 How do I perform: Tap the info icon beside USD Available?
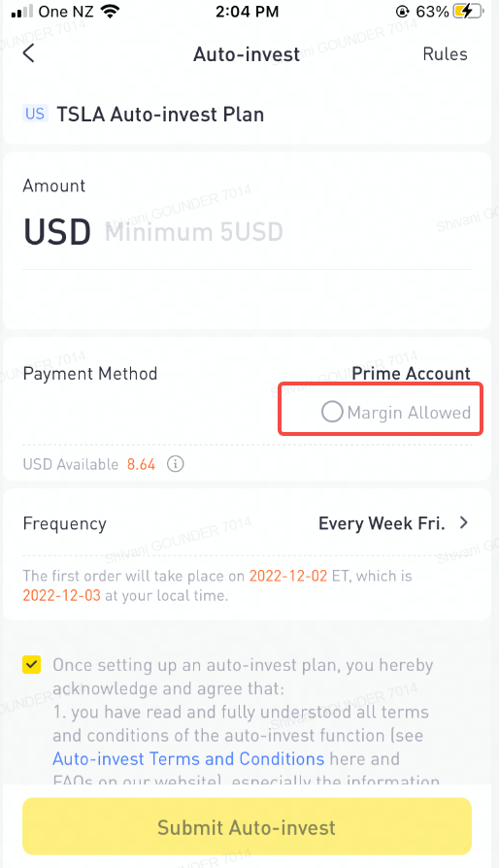point(176,464)
